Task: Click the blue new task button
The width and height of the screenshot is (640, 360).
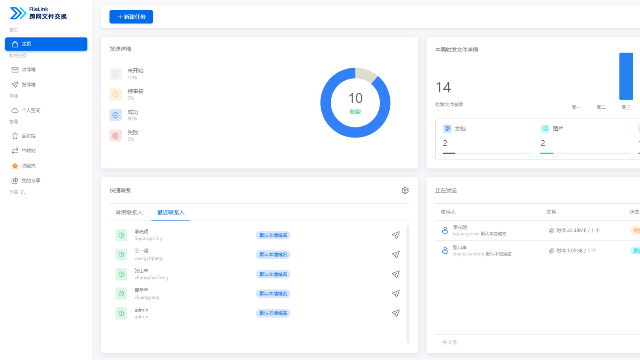Action: click(131, 17)
